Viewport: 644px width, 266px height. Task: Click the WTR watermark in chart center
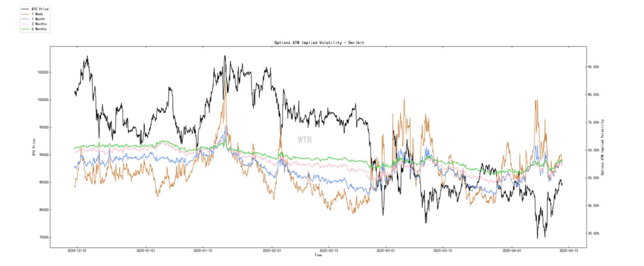[x=305, y=140]
